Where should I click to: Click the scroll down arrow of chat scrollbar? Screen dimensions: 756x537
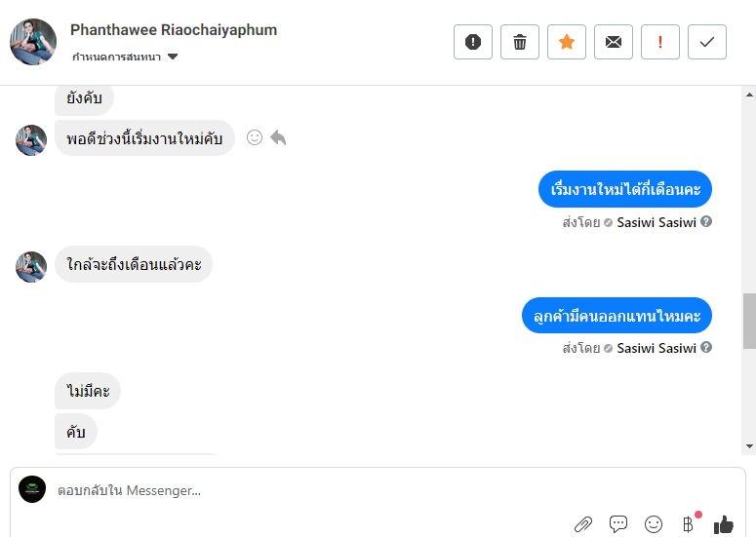[749, 446]
